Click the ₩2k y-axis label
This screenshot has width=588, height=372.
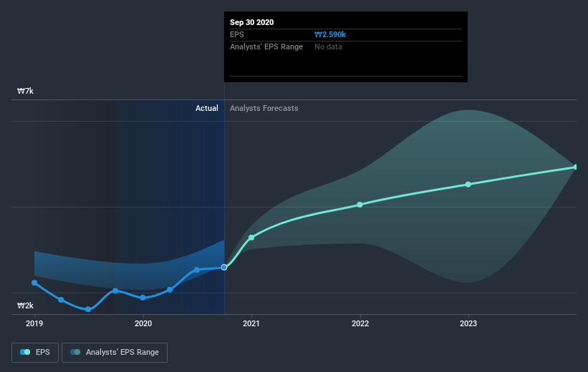pyautogui.click(x=26, y=305)
